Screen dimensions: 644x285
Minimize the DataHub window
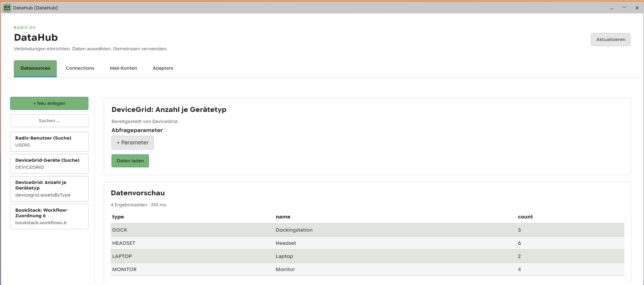612,8
